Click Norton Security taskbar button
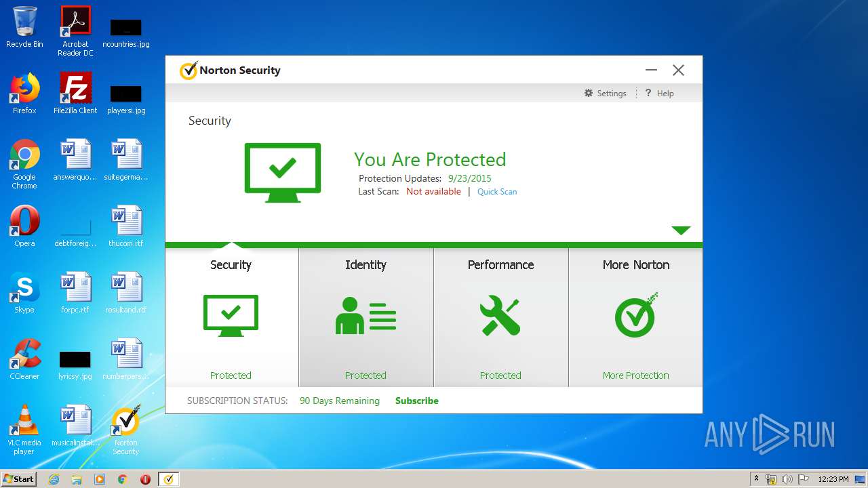This screenshot has width=868, height=488. (168, 479)
